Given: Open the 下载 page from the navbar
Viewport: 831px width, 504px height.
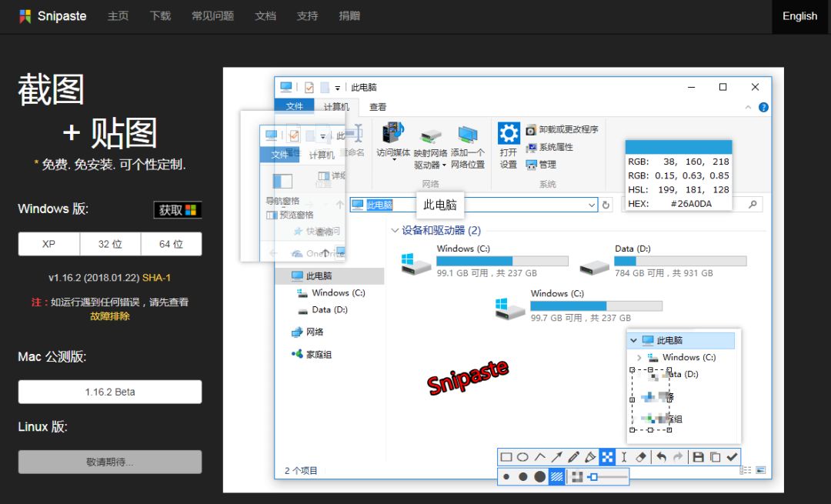Looking at the screenshot, I should click(160, 15).
